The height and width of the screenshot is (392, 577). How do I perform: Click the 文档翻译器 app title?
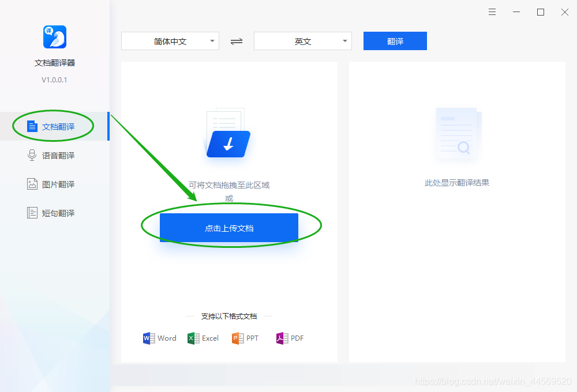click(55, 63)
